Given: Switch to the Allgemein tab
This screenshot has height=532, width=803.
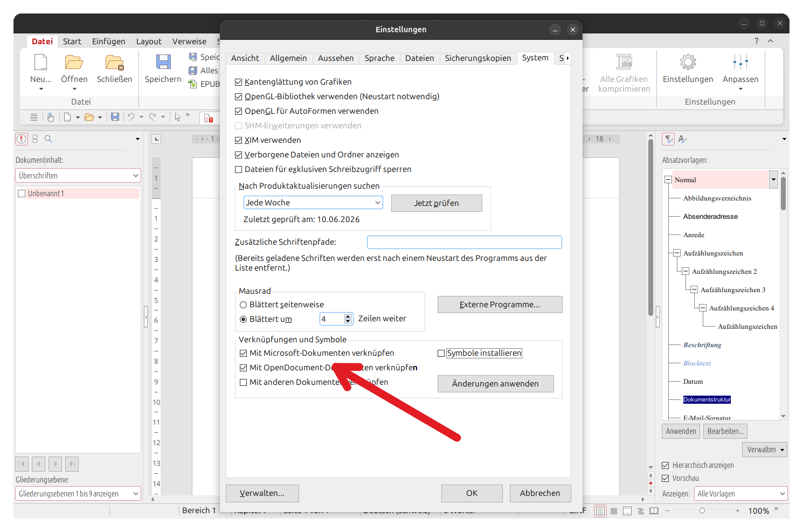Looking at the screenshot, I should [x=288, y=58].
